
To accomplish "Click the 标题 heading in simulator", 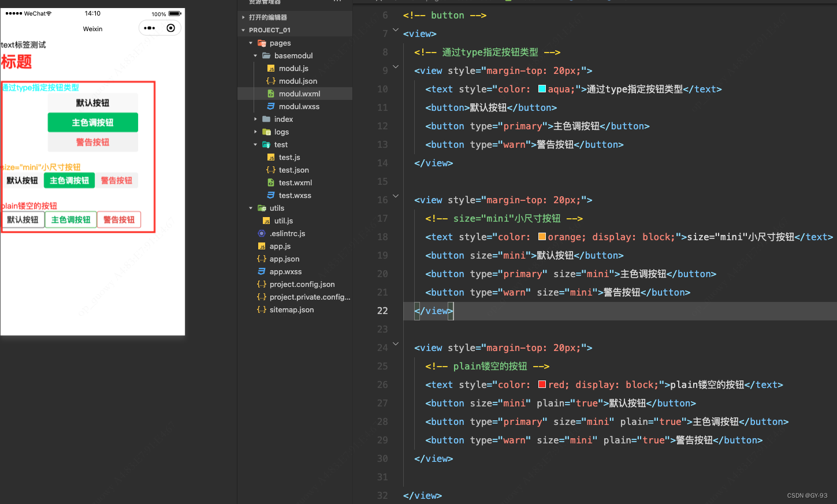I will tap(16, 62).
